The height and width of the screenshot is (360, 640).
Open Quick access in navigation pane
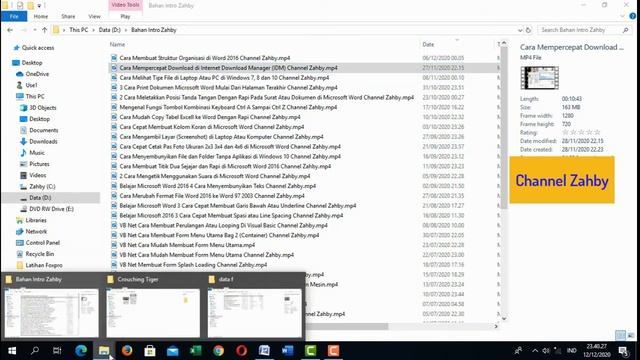coord(38,48)
